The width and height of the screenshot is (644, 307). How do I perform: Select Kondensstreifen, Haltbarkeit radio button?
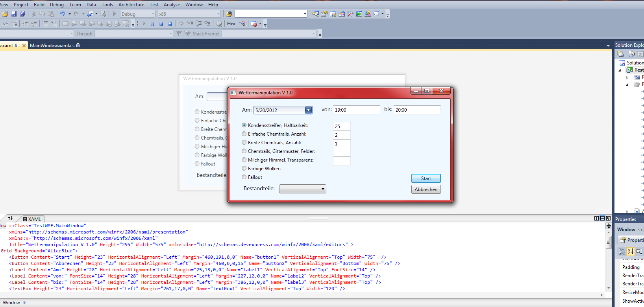tap(244, 125)
